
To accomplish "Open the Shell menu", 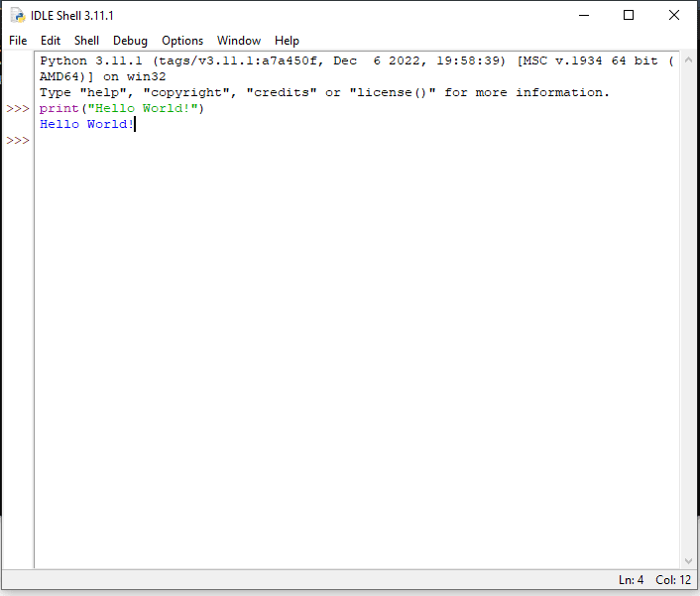I will click(86, 41).
